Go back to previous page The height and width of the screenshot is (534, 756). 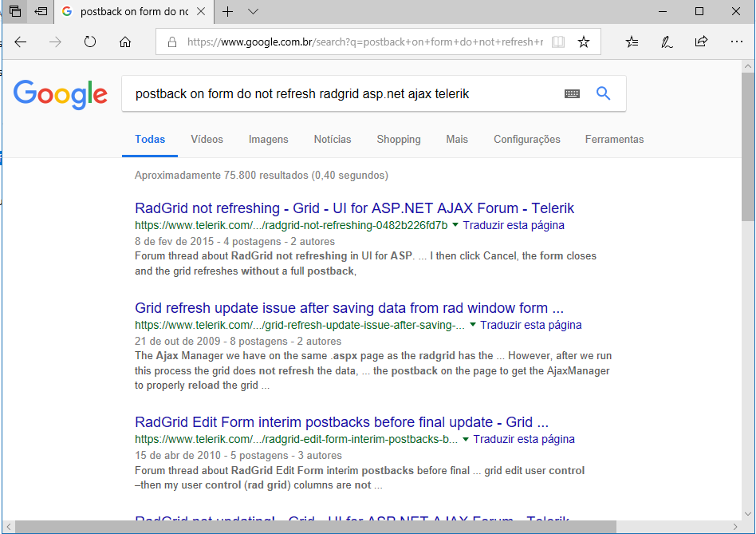point(20,42)
